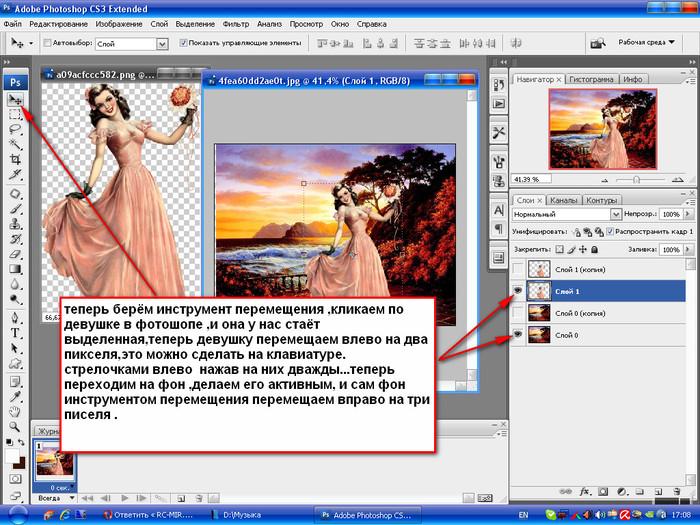This screenshot has width=700, height=525.
Task: Select the Move tool in toolbox
Action: [16, 99]
